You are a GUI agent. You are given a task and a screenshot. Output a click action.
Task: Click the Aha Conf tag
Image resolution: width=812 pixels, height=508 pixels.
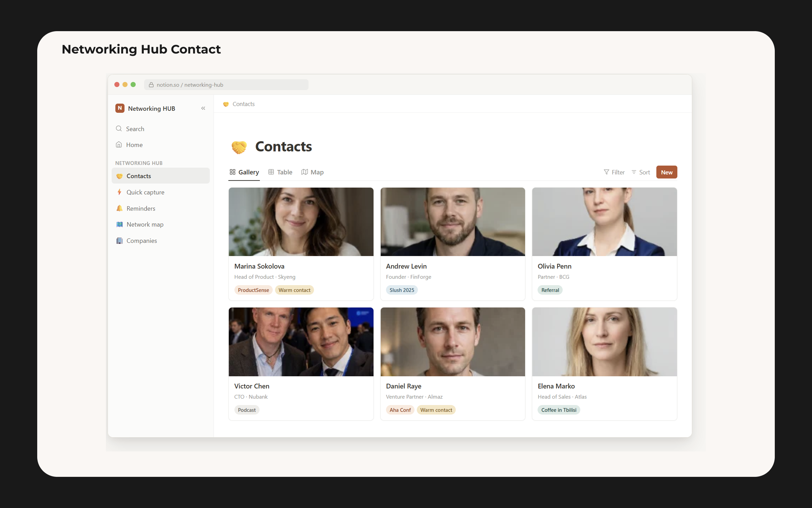click(400, 410)
